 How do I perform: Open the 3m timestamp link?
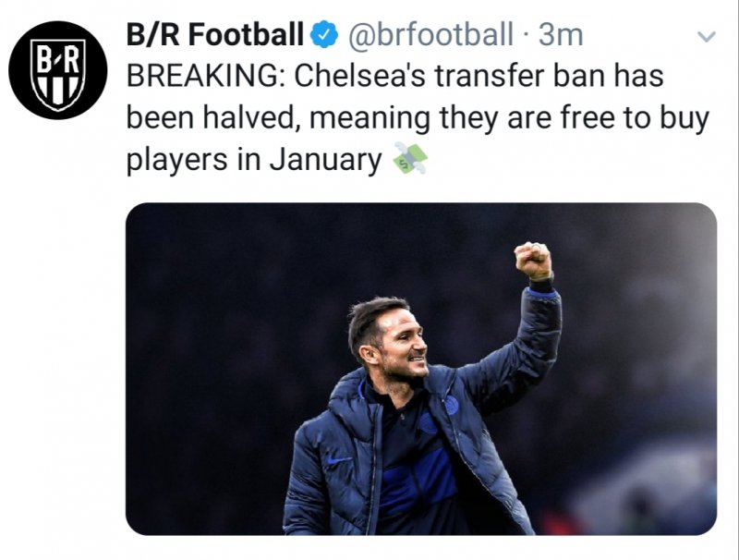pos(561,36)
